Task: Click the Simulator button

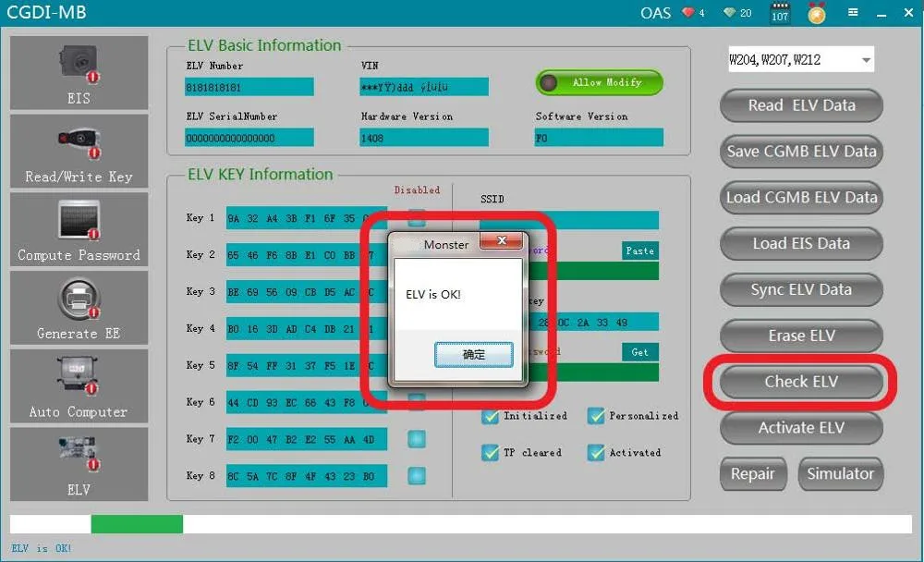Action: 840,473
